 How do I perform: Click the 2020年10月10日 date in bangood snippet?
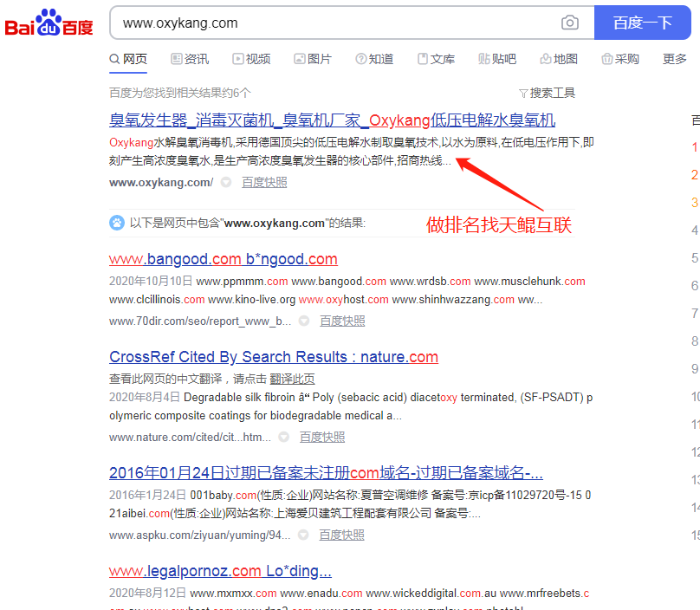pyautogui.click(x=151, y=281)
